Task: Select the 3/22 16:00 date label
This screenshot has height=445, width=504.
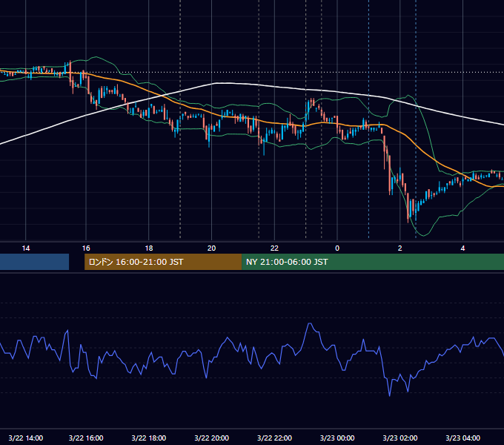Action: [x=86, y=438]
